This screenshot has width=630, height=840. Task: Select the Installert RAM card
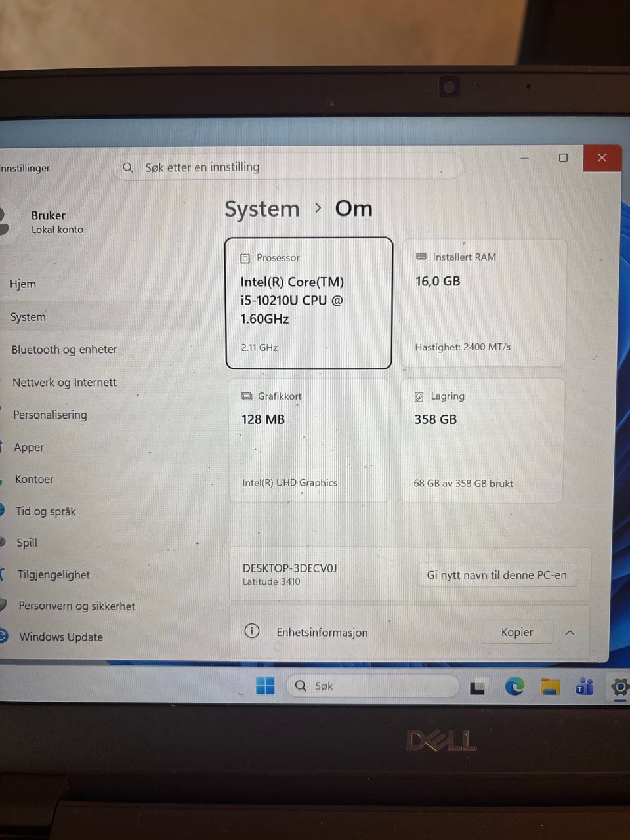(484, 302)
